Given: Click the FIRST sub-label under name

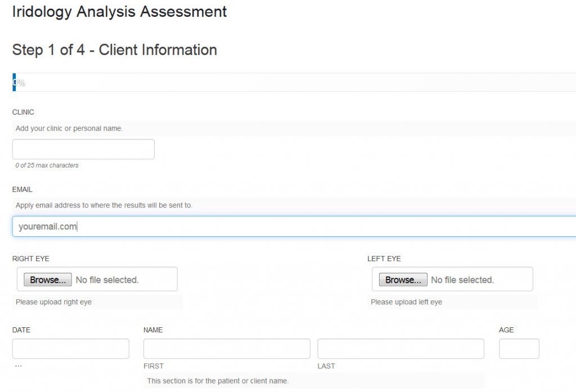Looking at the screenshot, I should coord(154,366).
